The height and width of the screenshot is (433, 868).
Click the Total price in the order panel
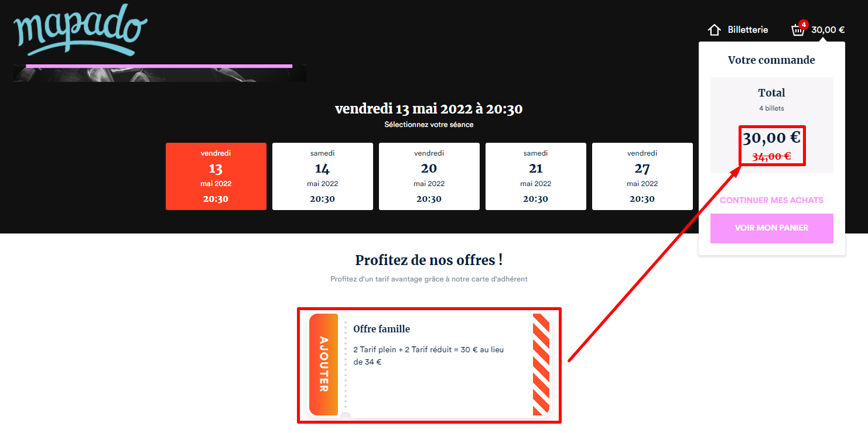click(x=771, y=138)
